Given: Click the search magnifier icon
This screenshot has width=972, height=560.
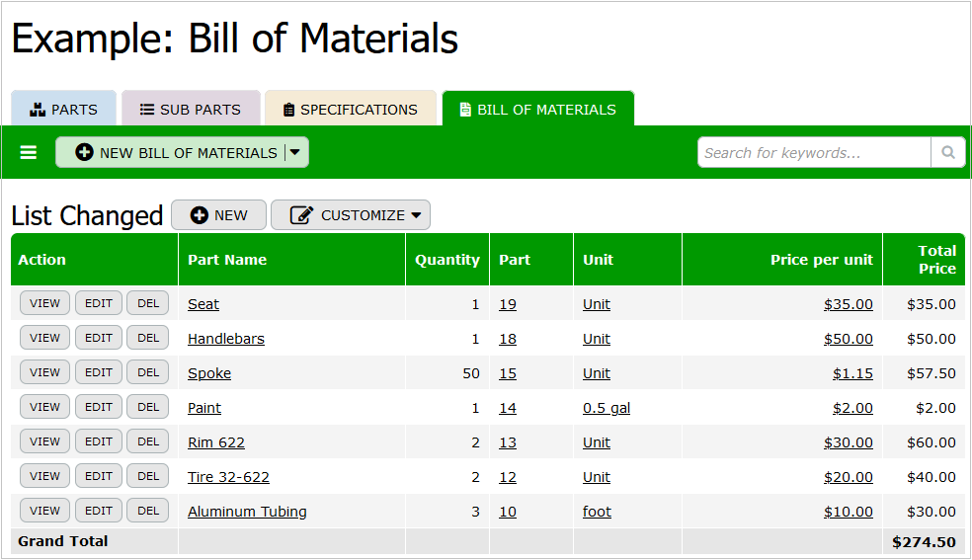Looking at the screenshot, I should coord(947,152).
